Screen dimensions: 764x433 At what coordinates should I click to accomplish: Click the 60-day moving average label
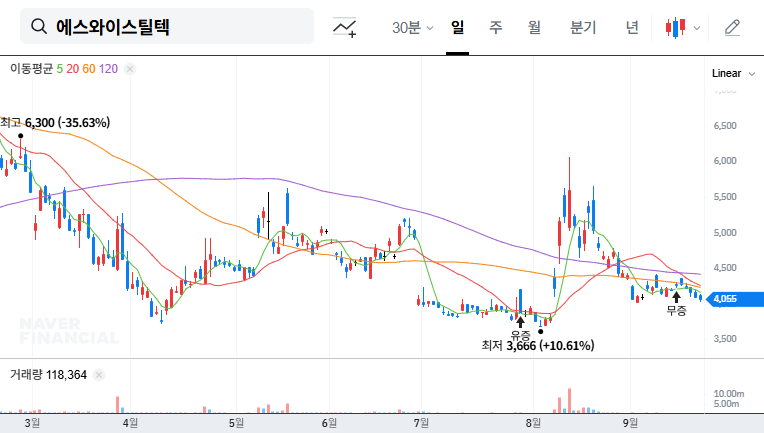tap(89, 69)
